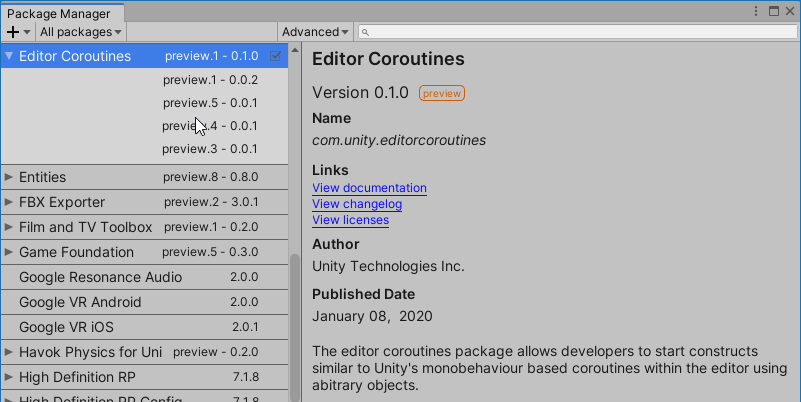Expand the Entities package entry
801x402 pixels.
9,177
